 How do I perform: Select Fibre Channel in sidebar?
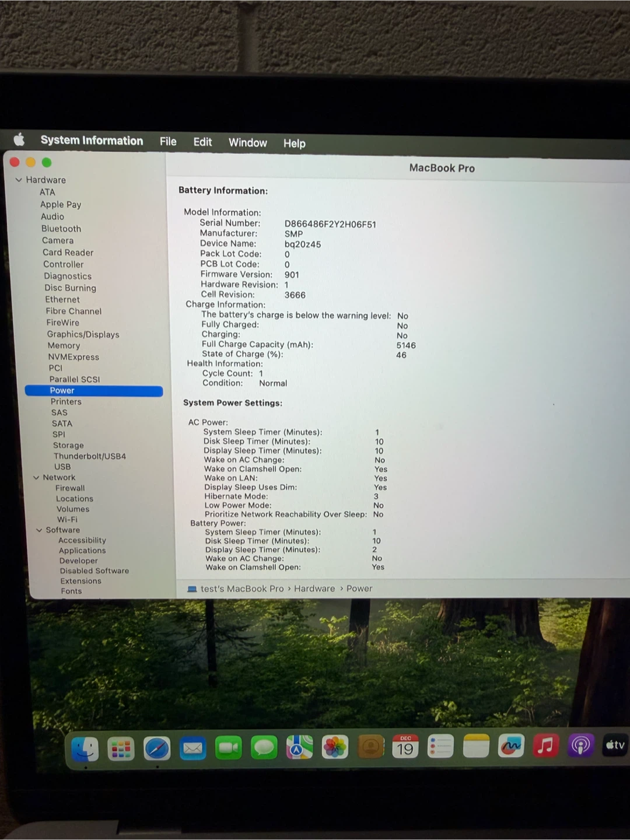point(73,311)
